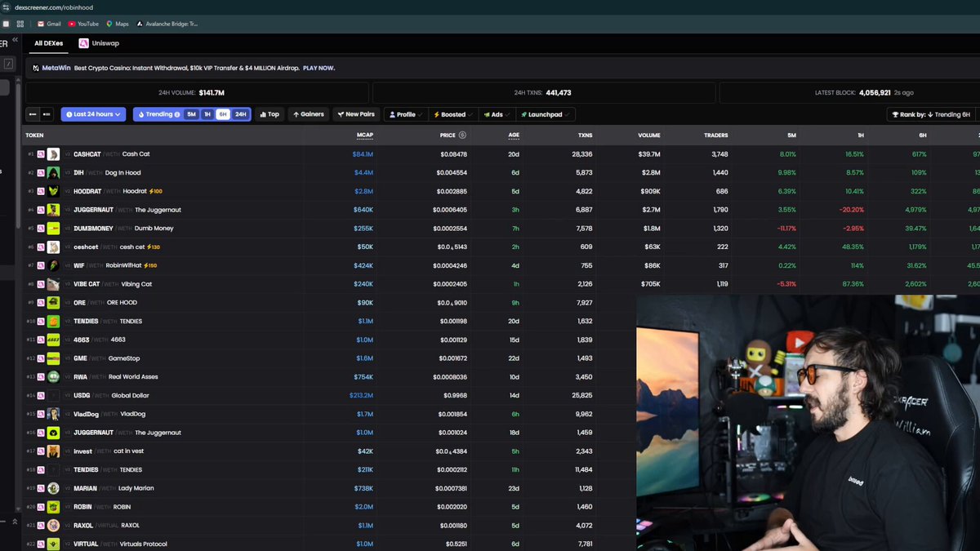Switch to the Uniswap tab

click(99, 43)
